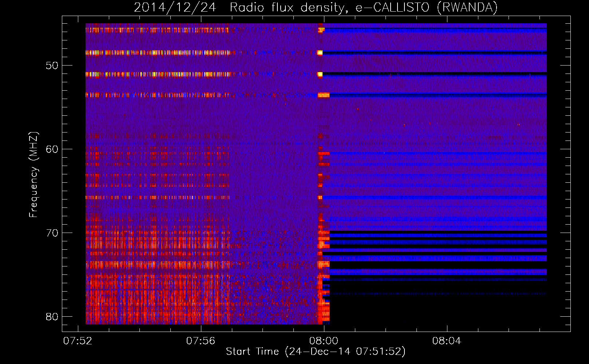Click the '50' frequency tick label
The image size is (589, 364).
click(x=52, y=66)
